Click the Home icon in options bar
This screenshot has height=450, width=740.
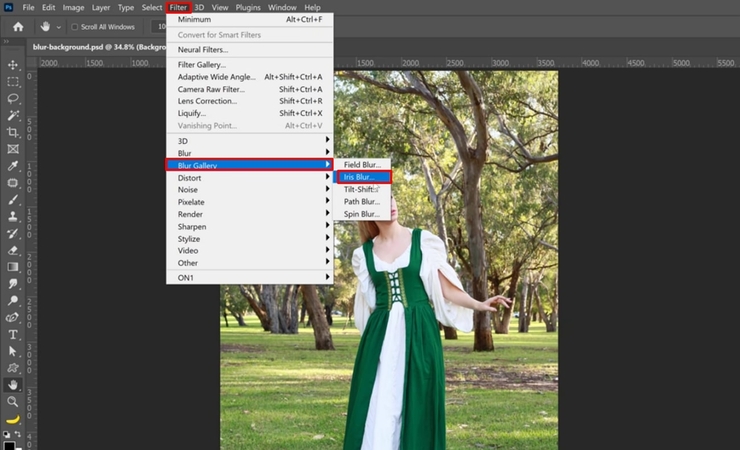pyautogui.click(x=17, y=27)
